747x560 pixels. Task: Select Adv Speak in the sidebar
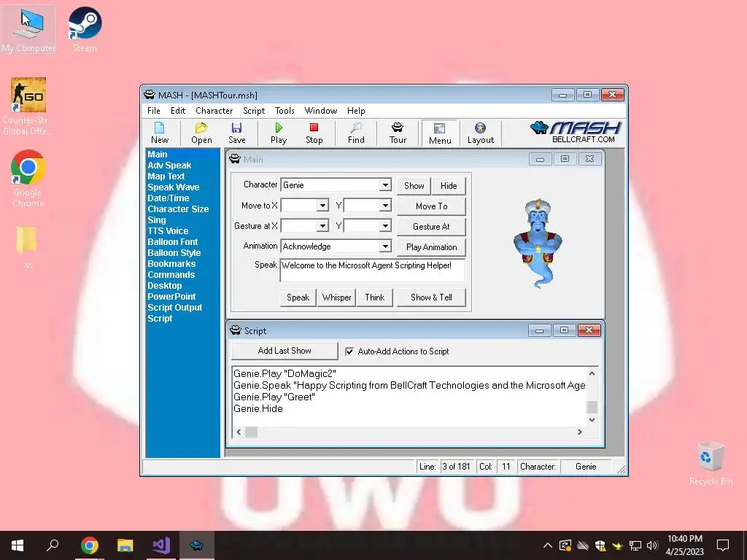[x=169, y=166]
